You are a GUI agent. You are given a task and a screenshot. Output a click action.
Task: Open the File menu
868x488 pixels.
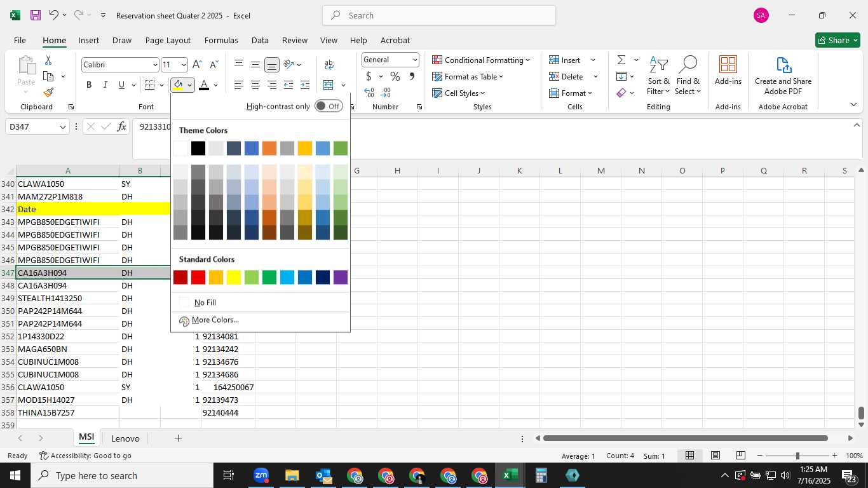[x=20, y=40]
